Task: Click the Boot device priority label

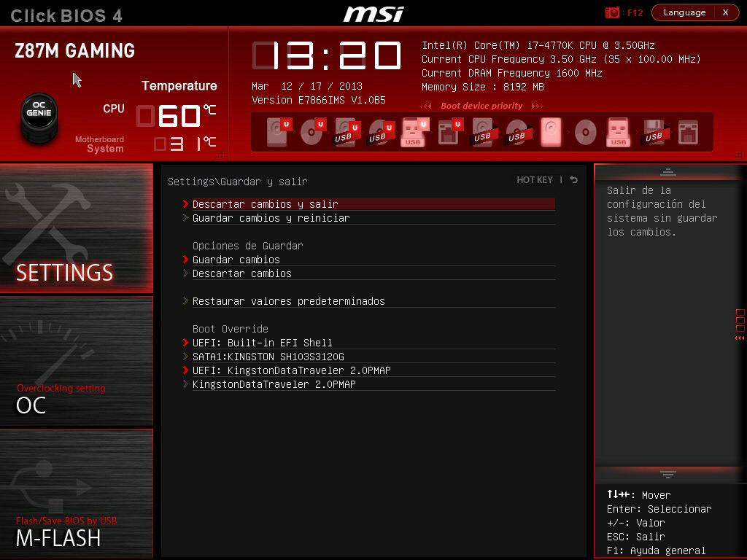Action: click(481, 106)
